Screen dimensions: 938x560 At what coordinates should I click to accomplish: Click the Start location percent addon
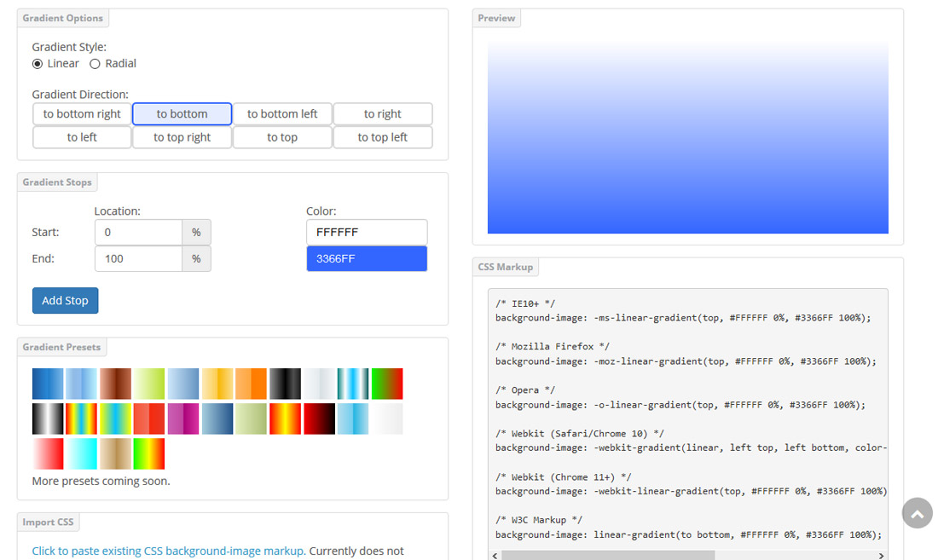[196, 232]
